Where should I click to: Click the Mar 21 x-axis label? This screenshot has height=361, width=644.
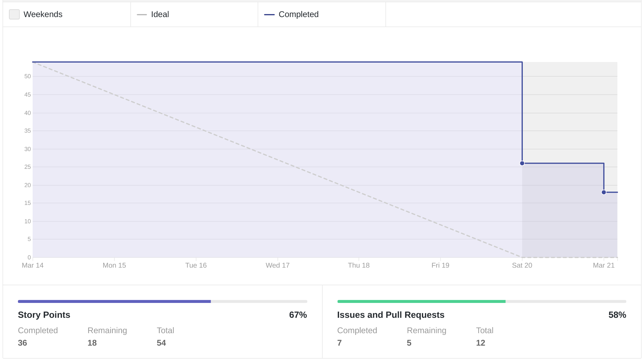coord(604,265)
